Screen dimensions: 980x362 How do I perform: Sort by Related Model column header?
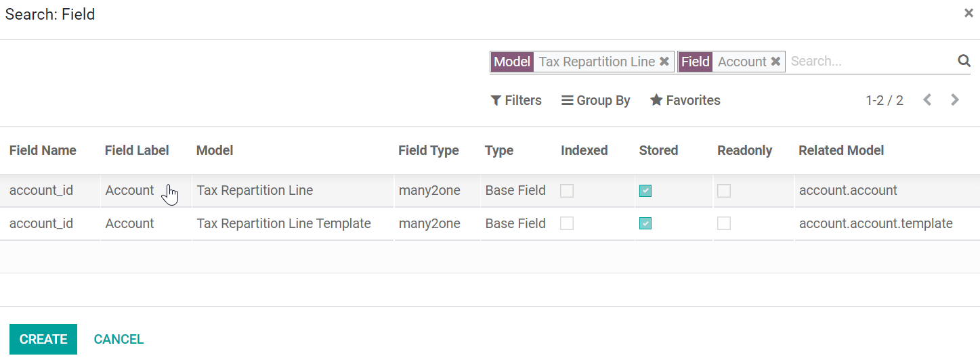point(841,150)
